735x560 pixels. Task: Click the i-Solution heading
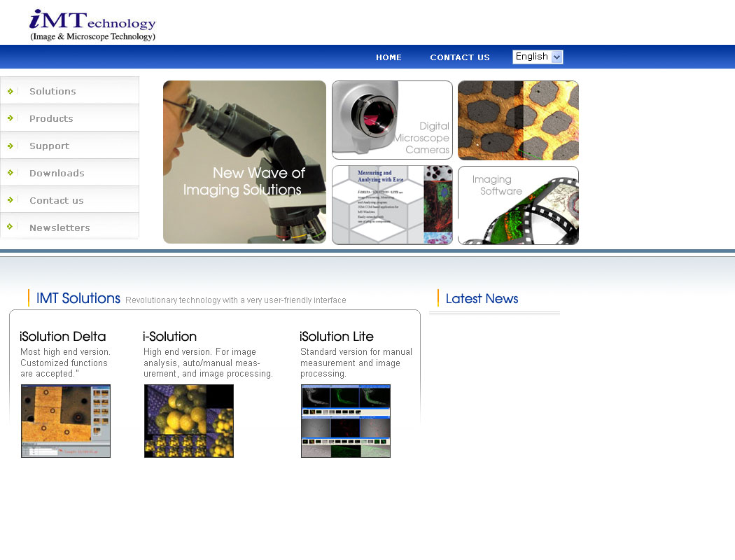169,337
